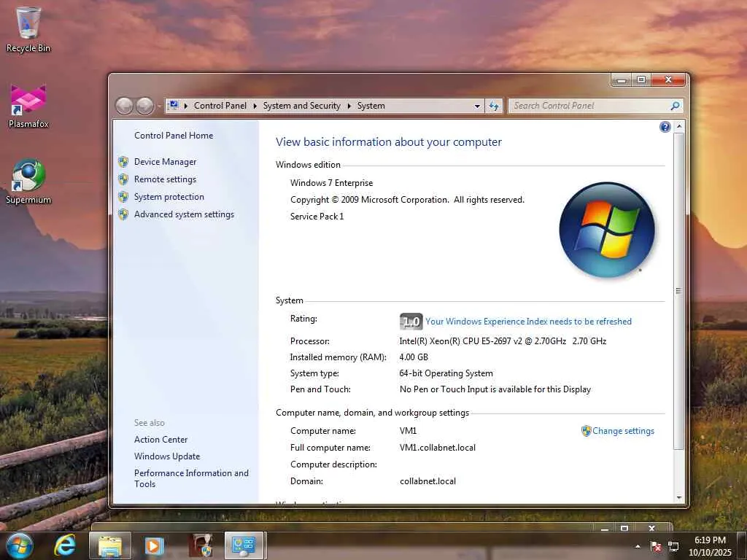This screenshot has height=560, width=747.
Task: Open address bar history dropdown
Action: pos(477,106)
